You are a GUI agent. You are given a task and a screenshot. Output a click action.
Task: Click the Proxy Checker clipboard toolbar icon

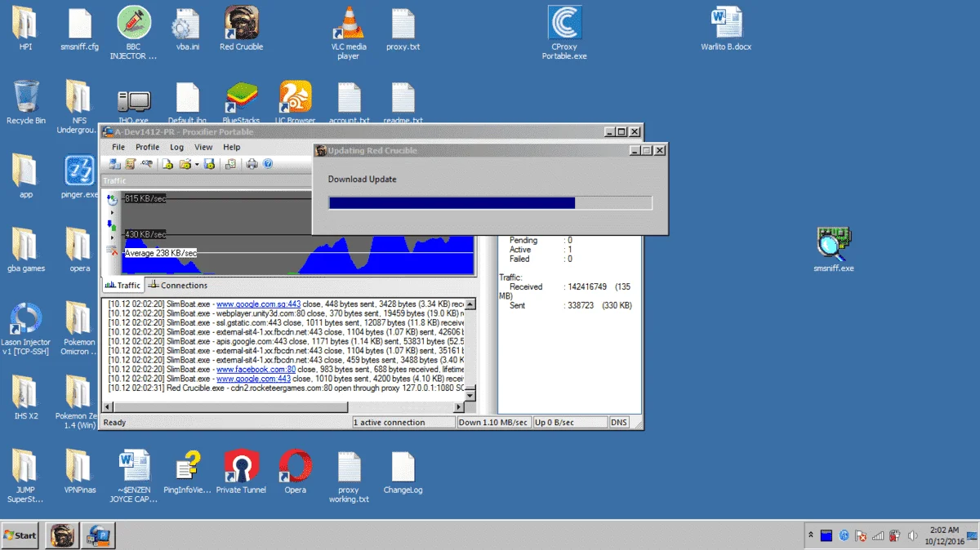(231, 164)
